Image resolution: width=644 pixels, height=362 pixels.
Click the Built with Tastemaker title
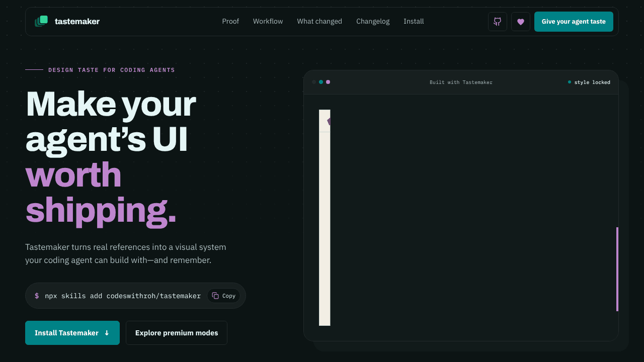(x=461, y=82)
